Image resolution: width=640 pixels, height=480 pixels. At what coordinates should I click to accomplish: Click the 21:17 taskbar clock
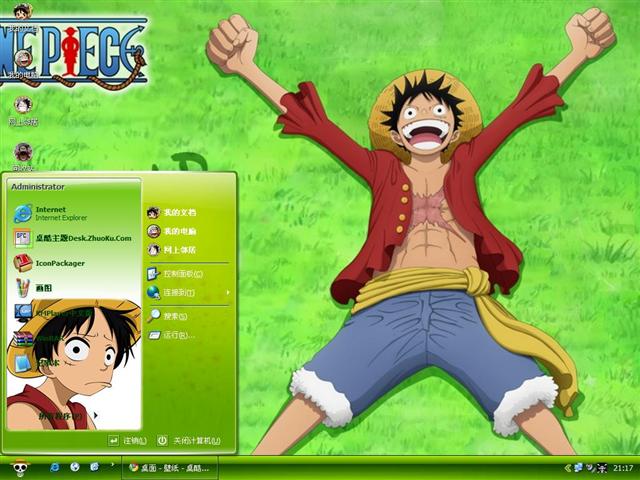pyautogui.click(x=623, y=468)
